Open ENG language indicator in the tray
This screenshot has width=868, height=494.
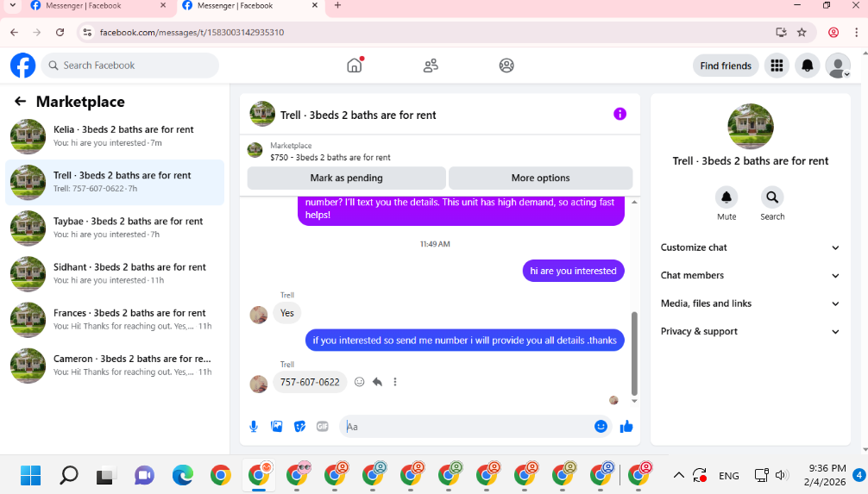pos(728,476)
